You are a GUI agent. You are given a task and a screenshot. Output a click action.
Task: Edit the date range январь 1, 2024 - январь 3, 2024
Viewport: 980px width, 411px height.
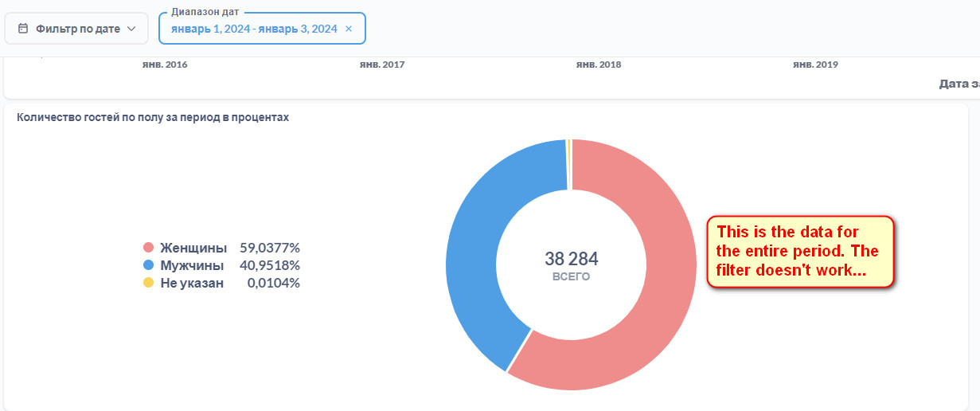pos(254,29)
